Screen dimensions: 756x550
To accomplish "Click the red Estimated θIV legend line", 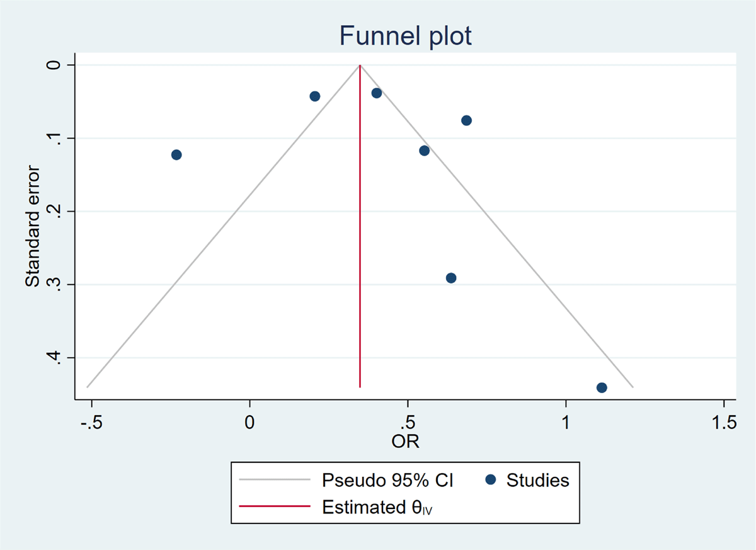I will click(275, 507).
